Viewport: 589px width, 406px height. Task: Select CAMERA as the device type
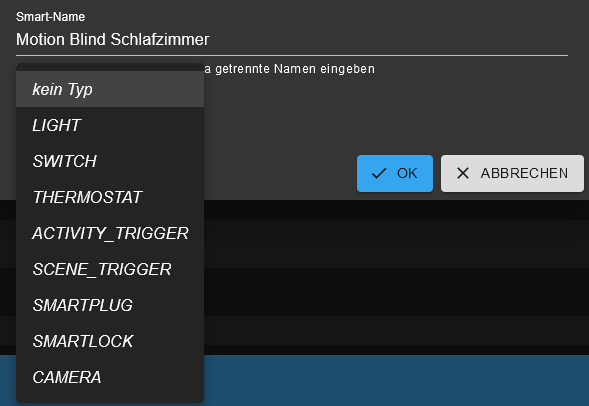110,377
